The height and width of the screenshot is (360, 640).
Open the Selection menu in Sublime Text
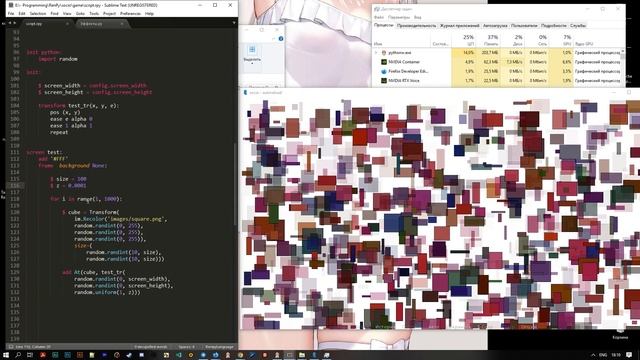38,13
